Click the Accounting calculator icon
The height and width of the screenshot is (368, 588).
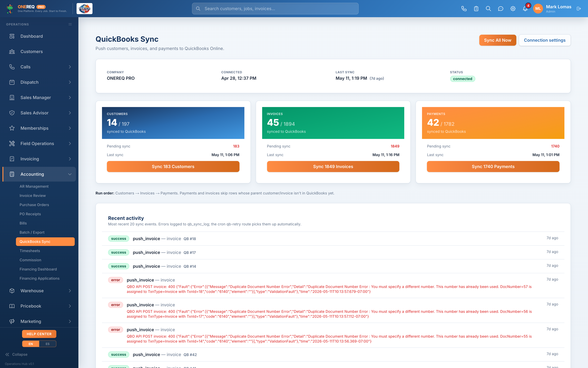click(12, 174)
